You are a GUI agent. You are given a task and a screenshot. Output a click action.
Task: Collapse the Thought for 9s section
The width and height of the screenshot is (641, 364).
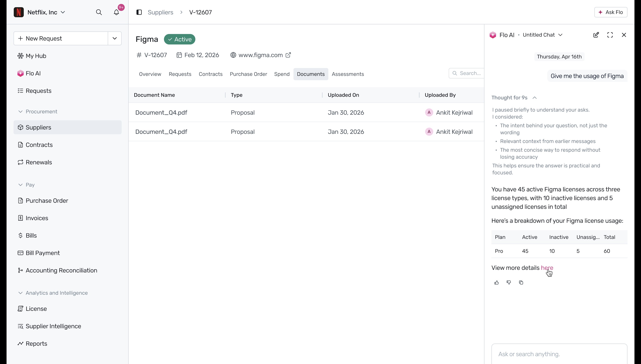pyautogui.click(x=514, y=98)
